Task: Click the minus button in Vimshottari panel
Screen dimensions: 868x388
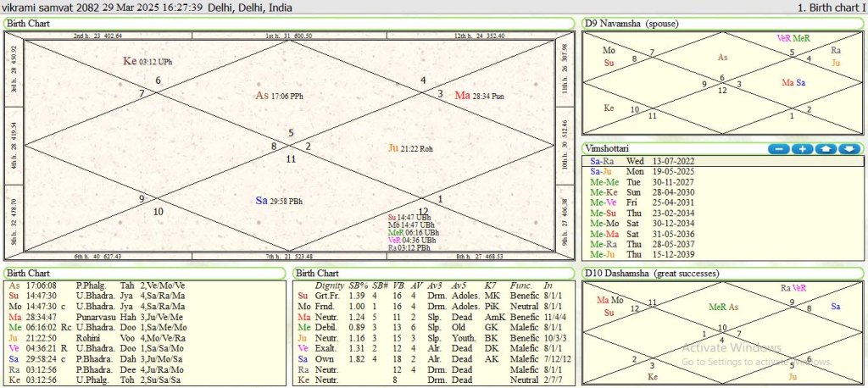Action: (x=778, y=149)
